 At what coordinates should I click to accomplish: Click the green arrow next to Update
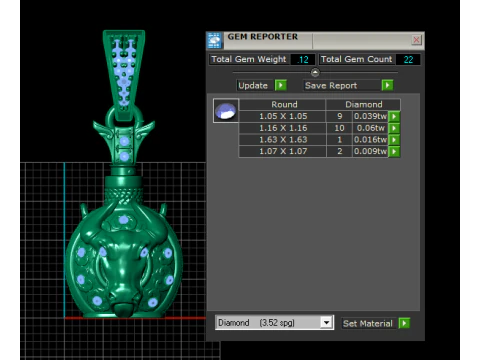click(281, 85)
